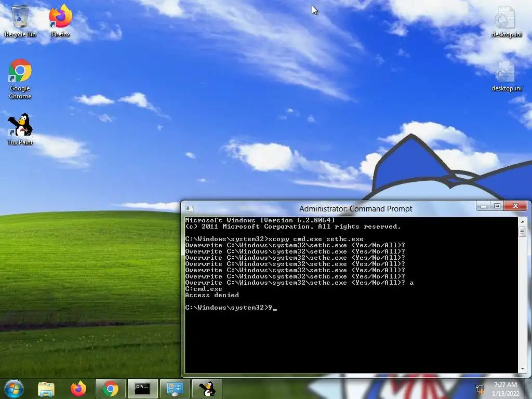Close the Command Prompt window
The width and height of the screenshot is (532, 399).
pos(516,206)
